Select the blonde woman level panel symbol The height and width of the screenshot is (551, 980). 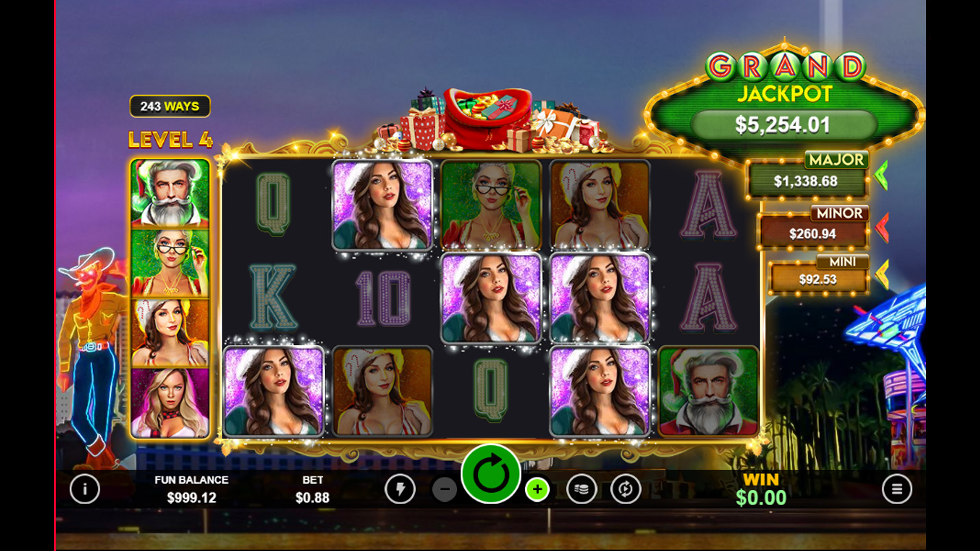[x=170, y=403]
